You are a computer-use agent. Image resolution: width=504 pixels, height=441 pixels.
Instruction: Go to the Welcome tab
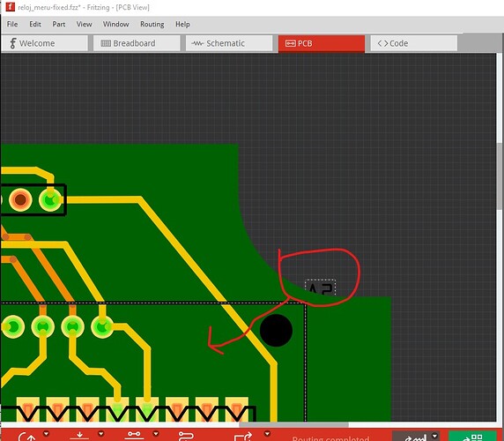(44, 43)
